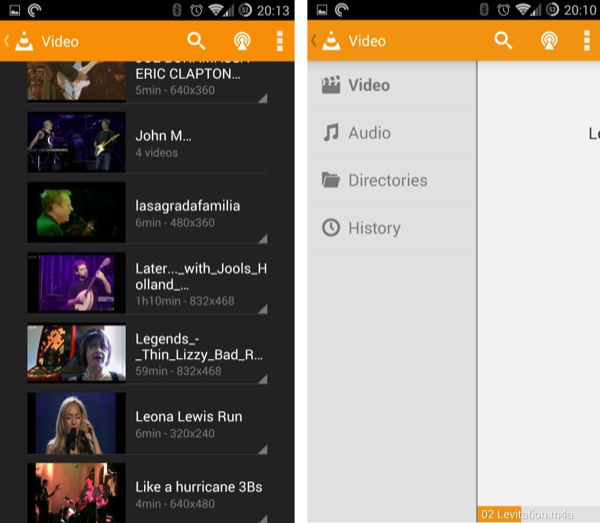600x523 pixels.
Task: Tap the clock History icon
Action: click(x=331, y=228)
